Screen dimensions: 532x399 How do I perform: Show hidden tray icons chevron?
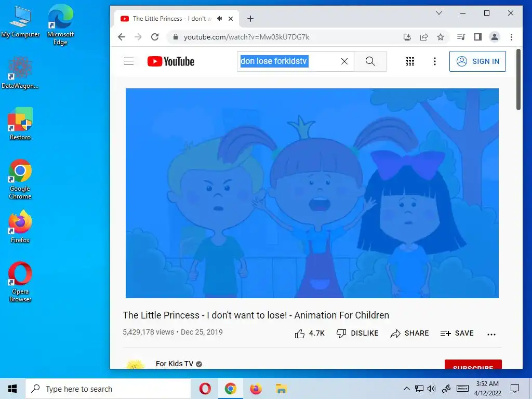(406, 389)
